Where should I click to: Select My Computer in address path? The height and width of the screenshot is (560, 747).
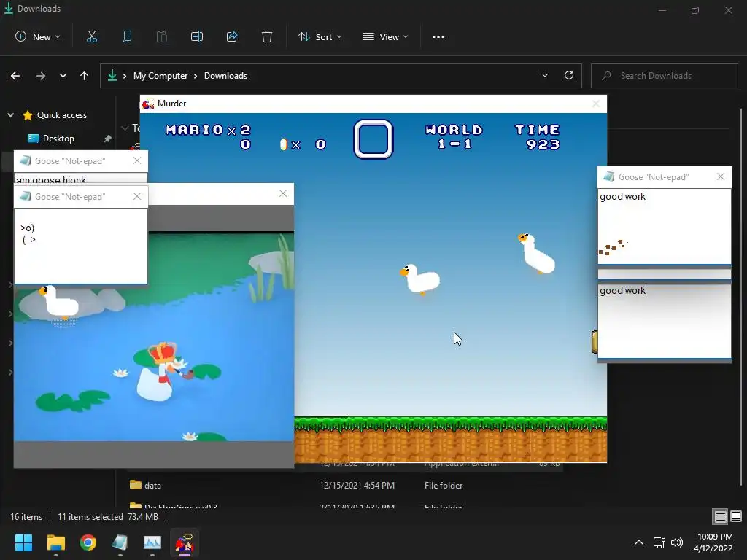(x=160, y=76)
